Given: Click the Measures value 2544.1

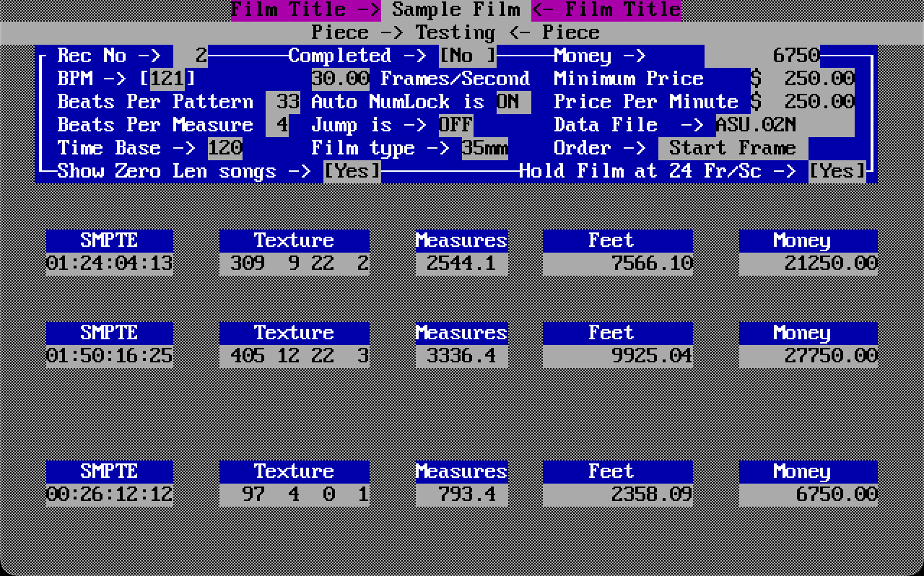Looking at the screenshot, I should pyautogui.click(x=462, y=264).
